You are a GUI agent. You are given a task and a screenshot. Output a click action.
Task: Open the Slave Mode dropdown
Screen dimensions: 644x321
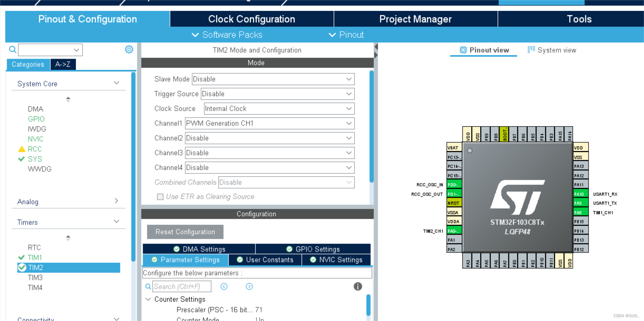pos(273,79)
